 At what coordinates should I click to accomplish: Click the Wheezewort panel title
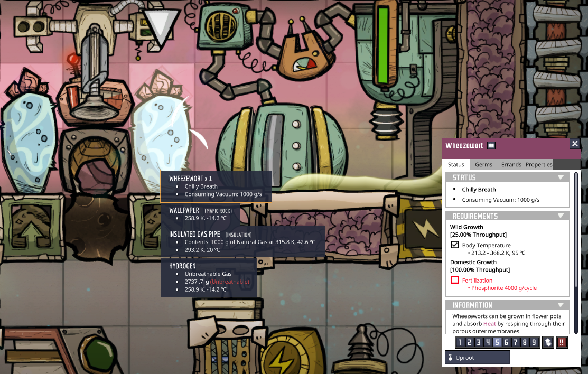click(464, 146)
